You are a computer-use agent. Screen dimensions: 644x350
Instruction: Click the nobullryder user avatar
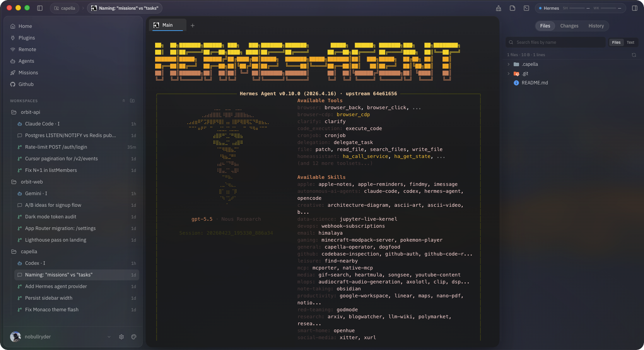pyautogui.click(x=15, y=337)
